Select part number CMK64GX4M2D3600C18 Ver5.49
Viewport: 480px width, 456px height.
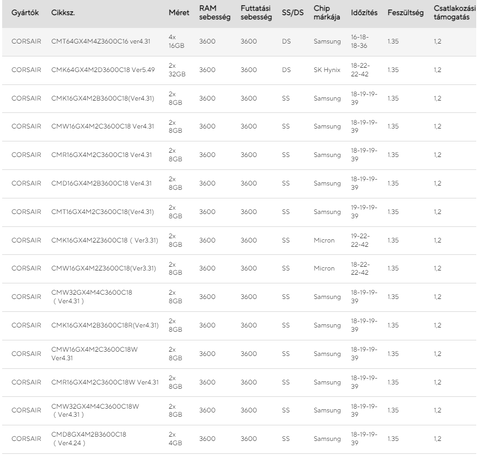tap(103, 70)
